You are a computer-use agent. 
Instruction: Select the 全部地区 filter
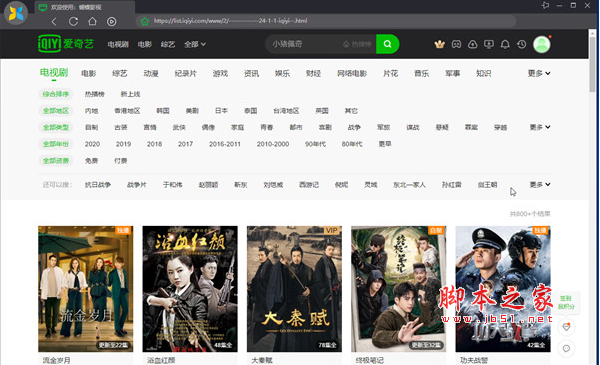pyautogui.click(x=55, y=111)
